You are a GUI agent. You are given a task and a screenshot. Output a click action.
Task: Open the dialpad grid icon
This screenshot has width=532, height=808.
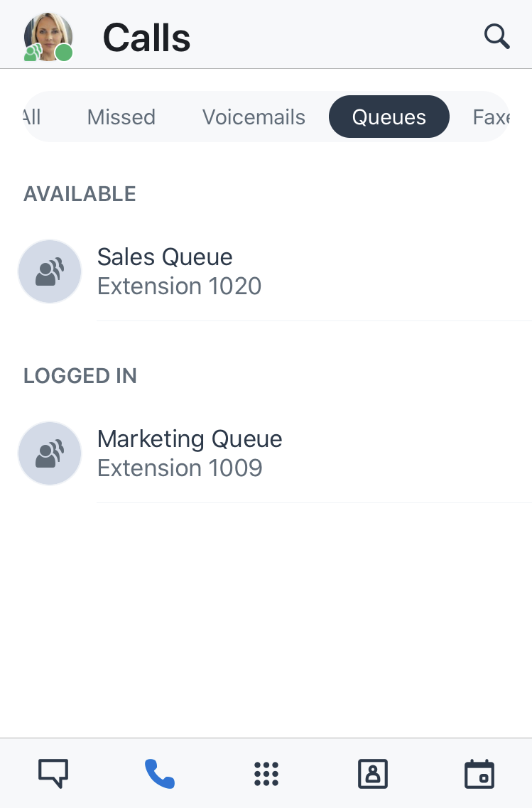point(266,773)
